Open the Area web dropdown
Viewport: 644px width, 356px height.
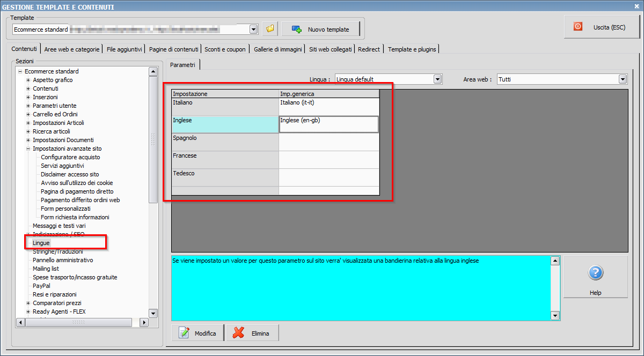(x=623, y=79)
